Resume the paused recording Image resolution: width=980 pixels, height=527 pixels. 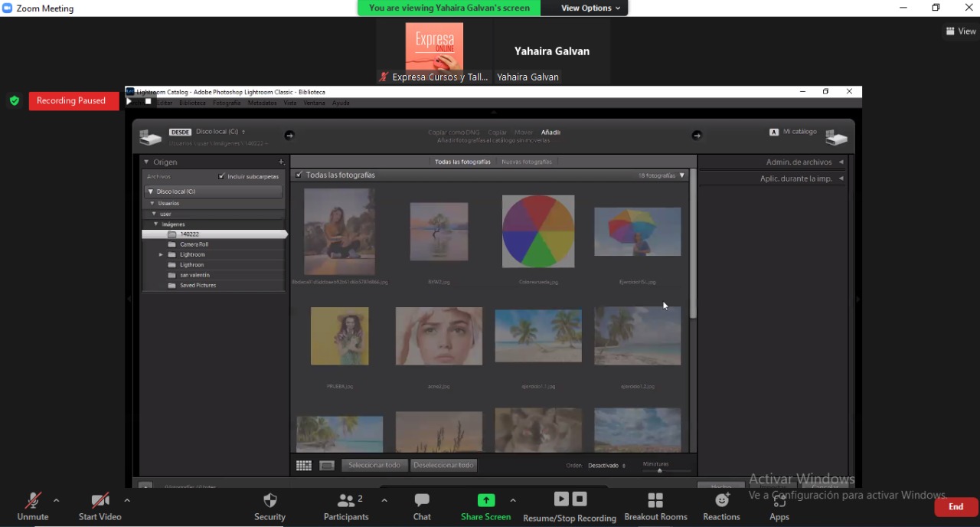coord(561,499)
